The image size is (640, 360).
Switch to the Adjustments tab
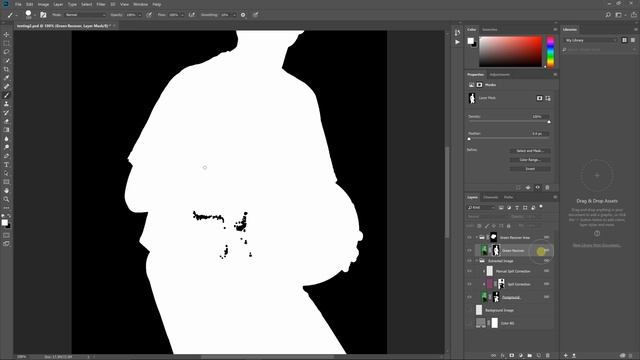tap(500, 74)
